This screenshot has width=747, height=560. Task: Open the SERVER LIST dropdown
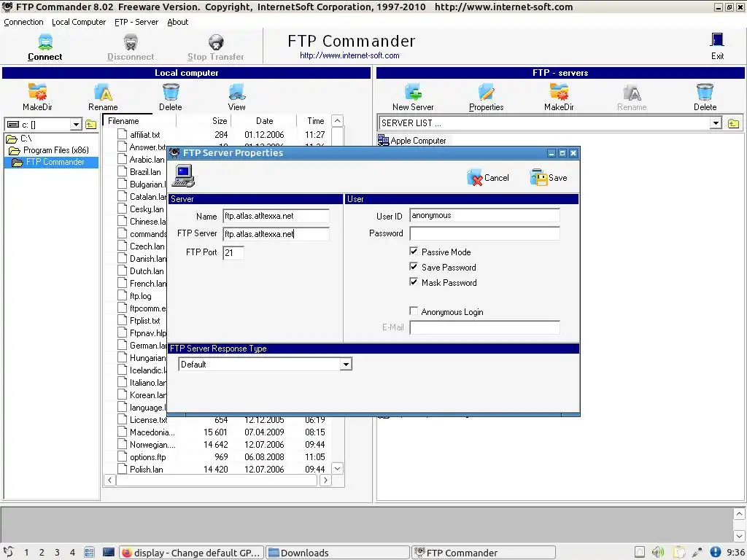[x=716, y=123]
